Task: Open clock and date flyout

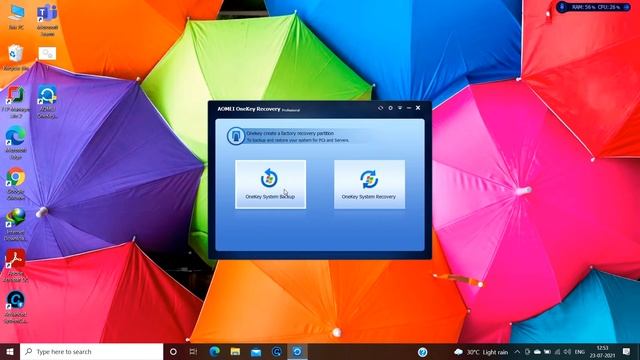Action: click(602, 352)
